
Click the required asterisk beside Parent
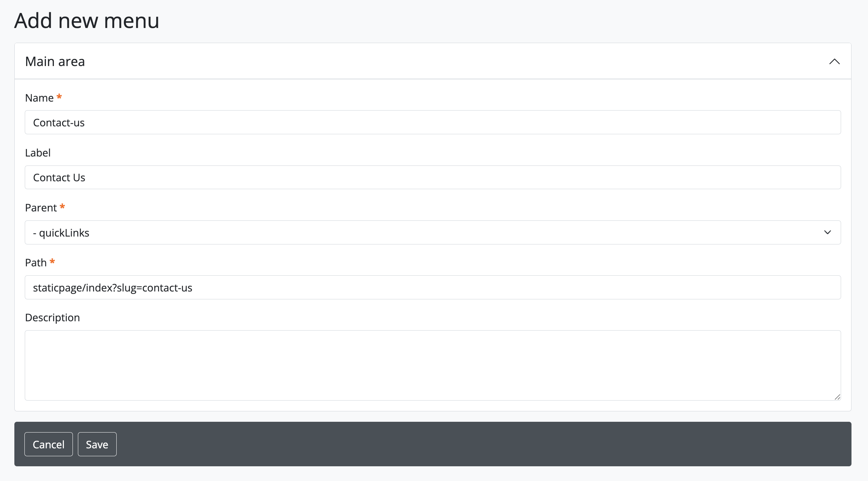pyautogui.click(x=62, y=207)
